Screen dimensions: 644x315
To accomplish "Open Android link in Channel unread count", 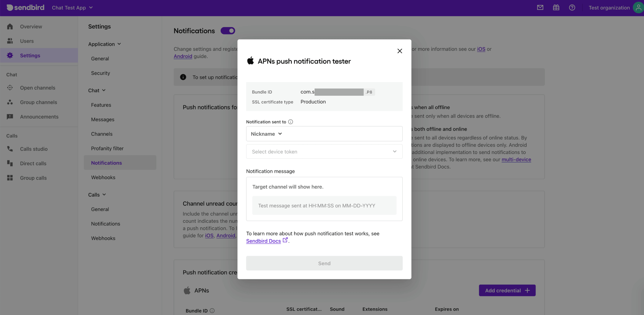I will [226, 235].
